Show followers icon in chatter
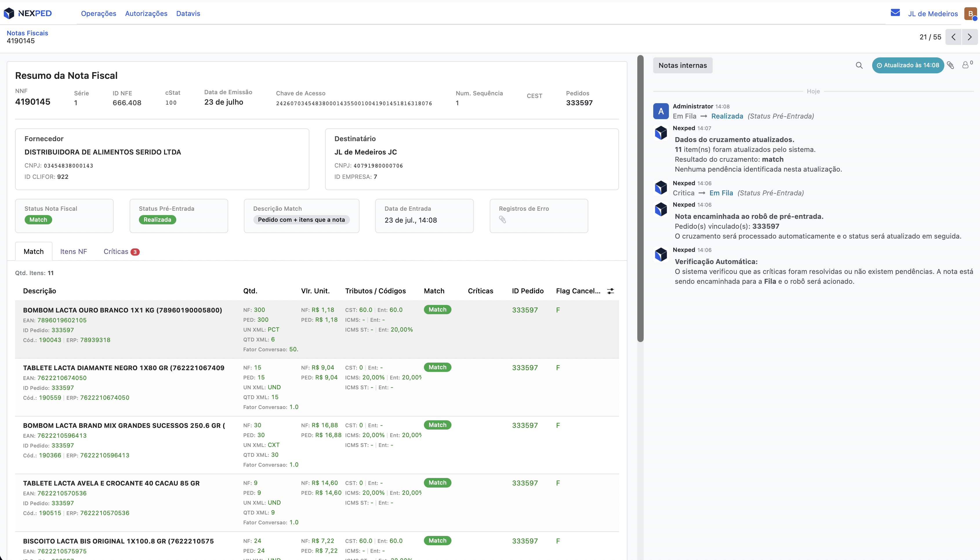Viewport: 980px width, 560px height. click(x=967, y=65)
